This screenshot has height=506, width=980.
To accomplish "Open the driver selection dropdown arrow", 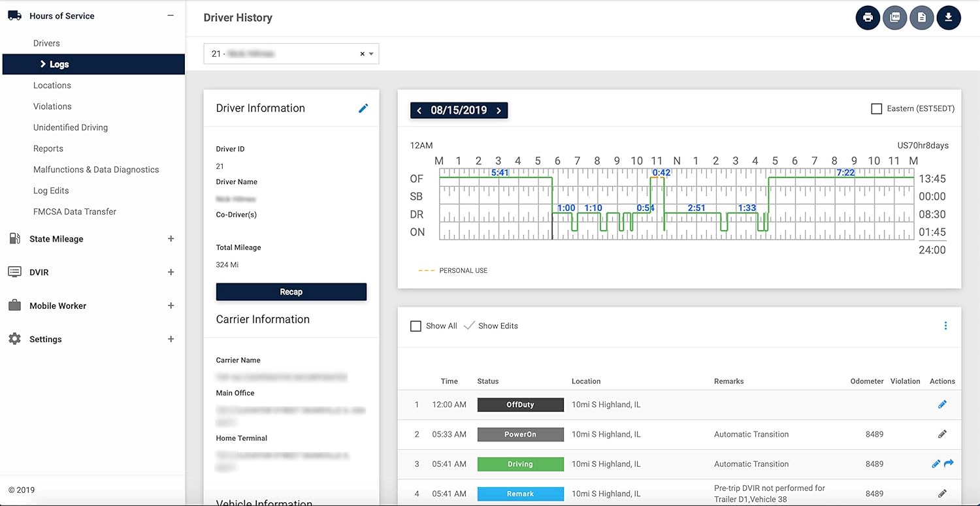I will tap(371, 54).
